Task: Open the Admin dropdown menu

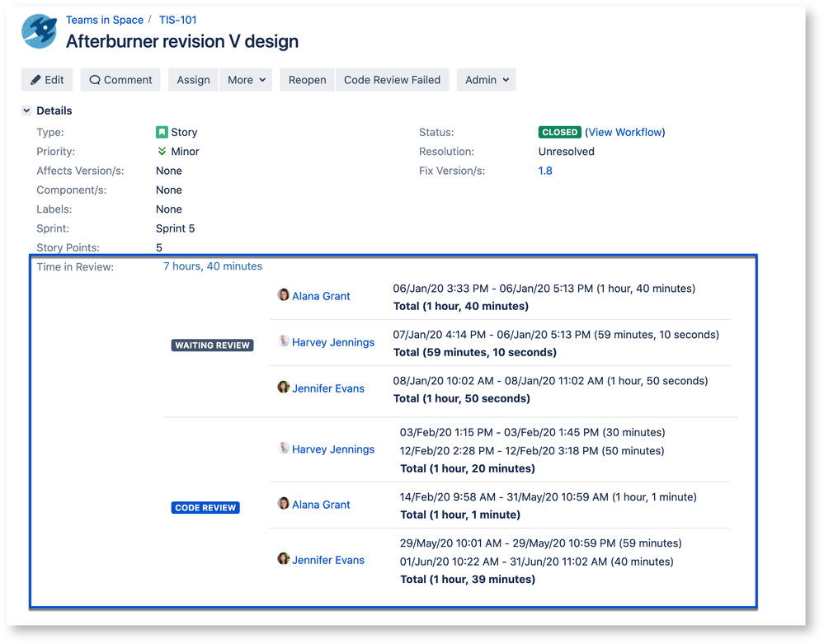Action: (486, 80)
